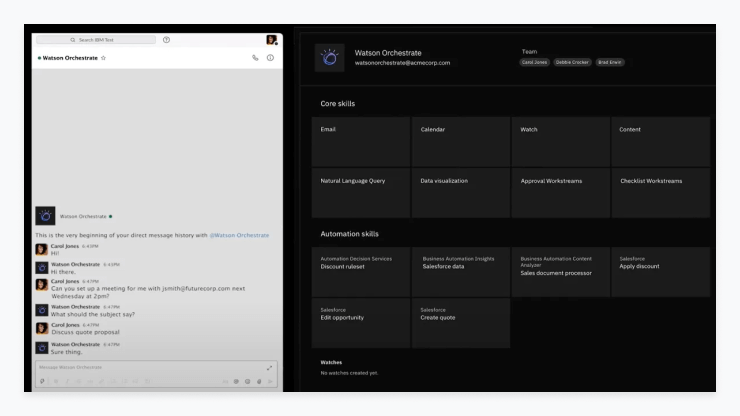Viewport: 740px width, 416px height.
Task: Star the Watson Orchestrate conversation
Action: point(103,58)
